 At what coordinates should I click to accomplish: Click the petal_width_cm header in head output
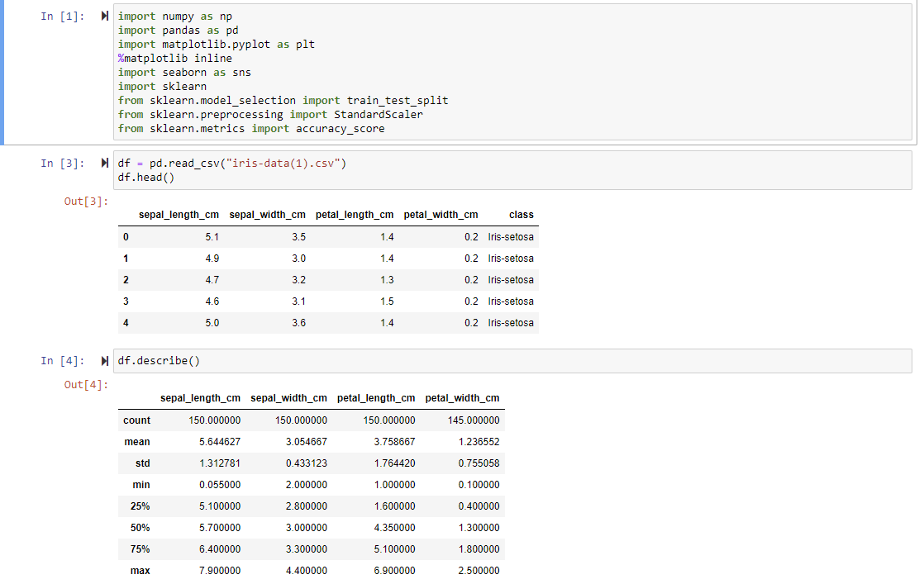click(441, 215)
